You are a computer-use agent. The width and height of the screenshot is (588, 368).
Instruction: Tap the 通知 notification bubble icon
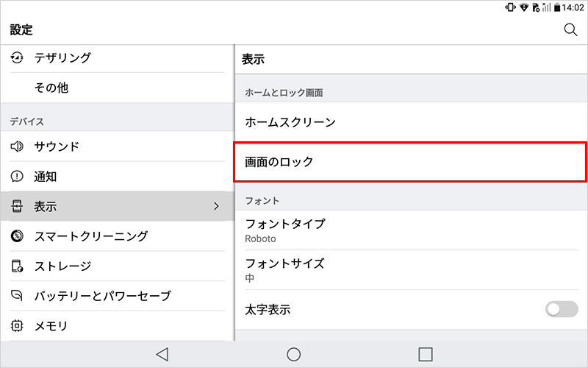[x=17, y=176]
